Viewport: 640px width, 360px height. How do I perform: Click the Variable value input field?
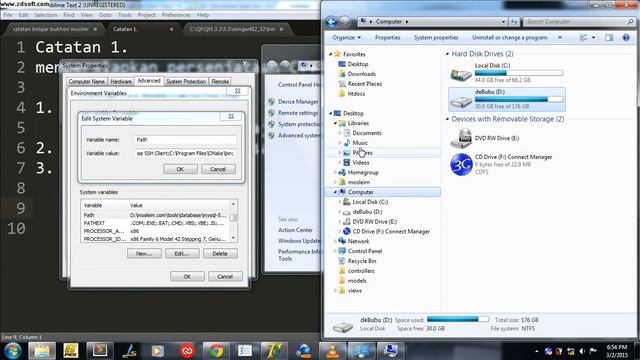point(185,153)
